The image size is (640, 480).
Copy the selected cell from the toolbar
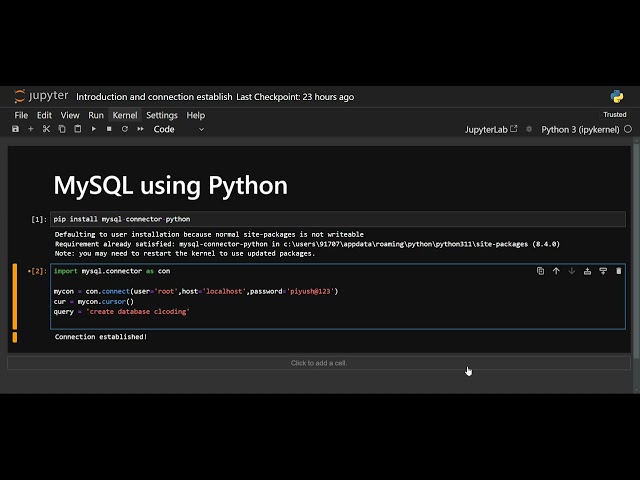coord(62,129)
